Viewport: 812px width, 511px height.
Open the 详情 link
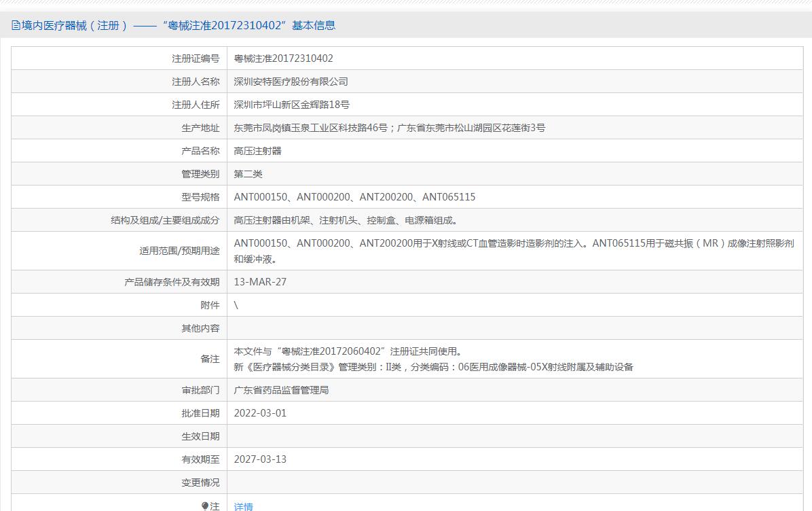click(243, 506)
